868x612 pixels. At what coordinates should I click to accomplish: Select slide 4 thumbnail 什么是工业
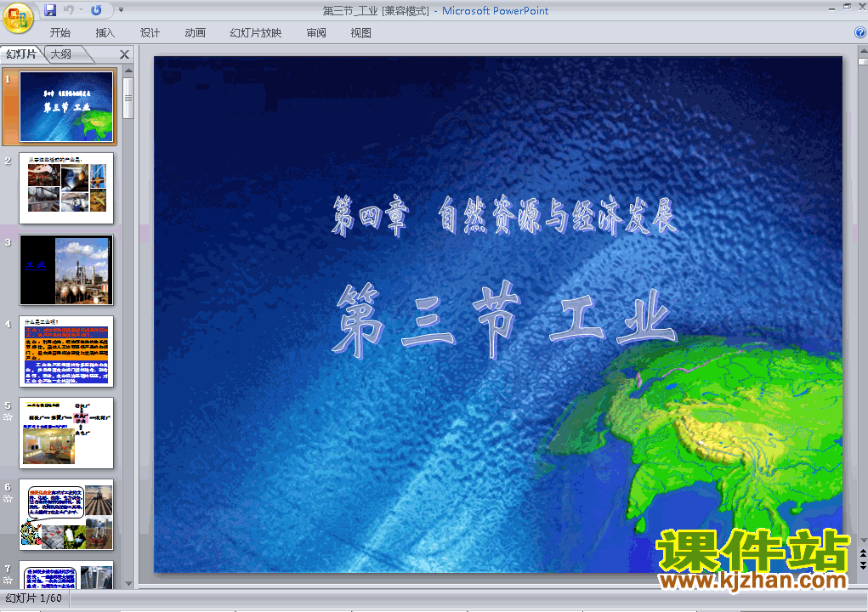(x=66, y=351)
